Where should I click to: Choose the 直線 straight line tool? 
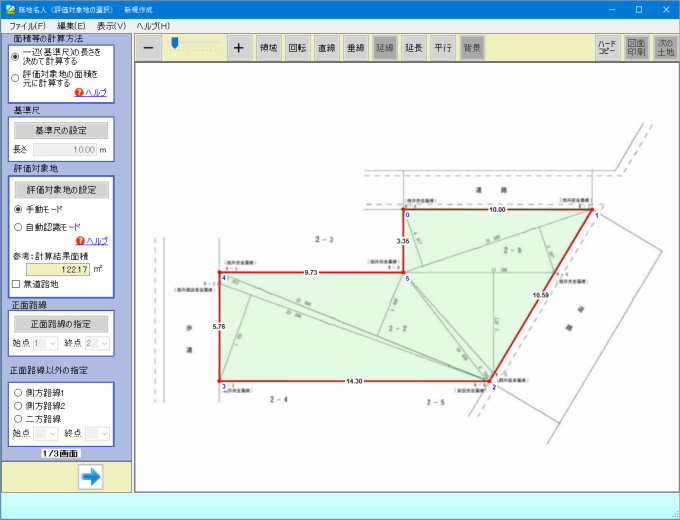[326, 47]
